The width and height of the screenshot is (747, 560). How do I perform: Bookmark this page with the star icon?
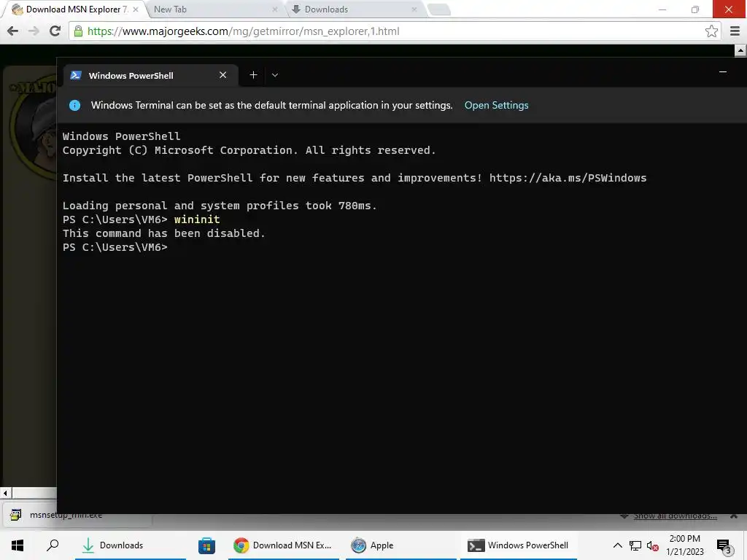click(711, 31)
